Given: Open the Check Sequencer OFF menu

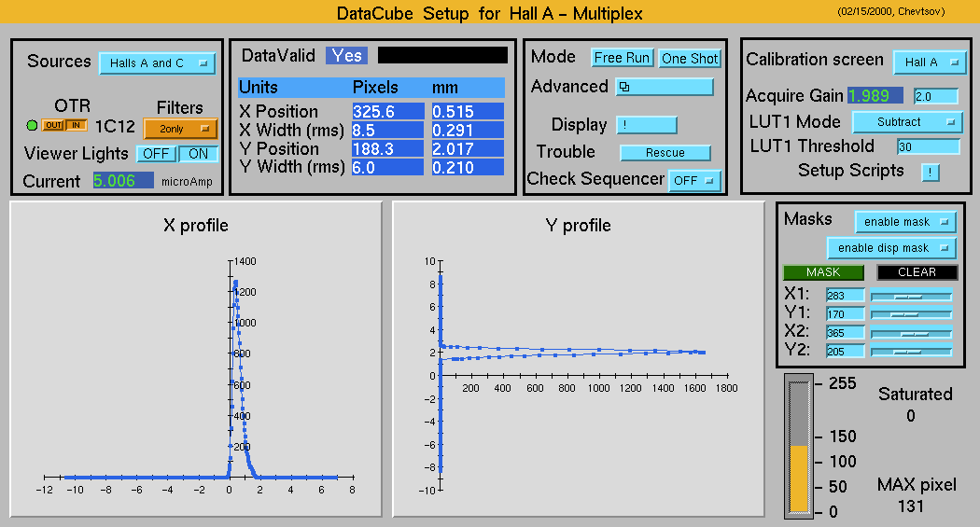Looking at the screenshot, I should pyautogui.click(x=695, y=180).
